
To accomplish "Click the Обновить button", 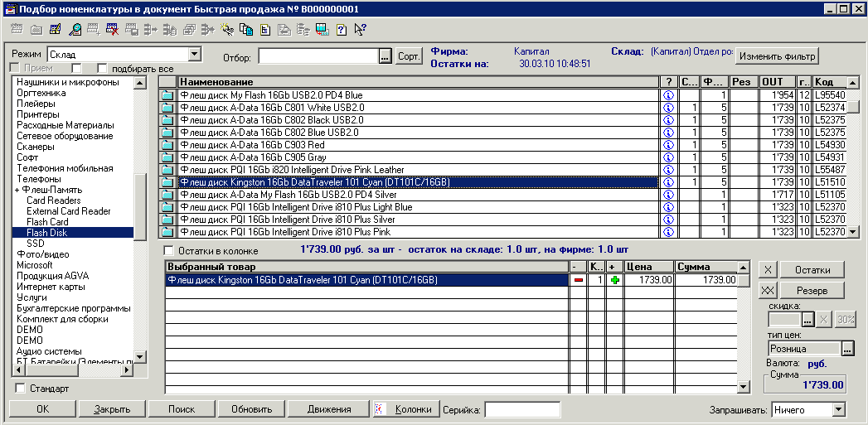I will tap(251, 409).
